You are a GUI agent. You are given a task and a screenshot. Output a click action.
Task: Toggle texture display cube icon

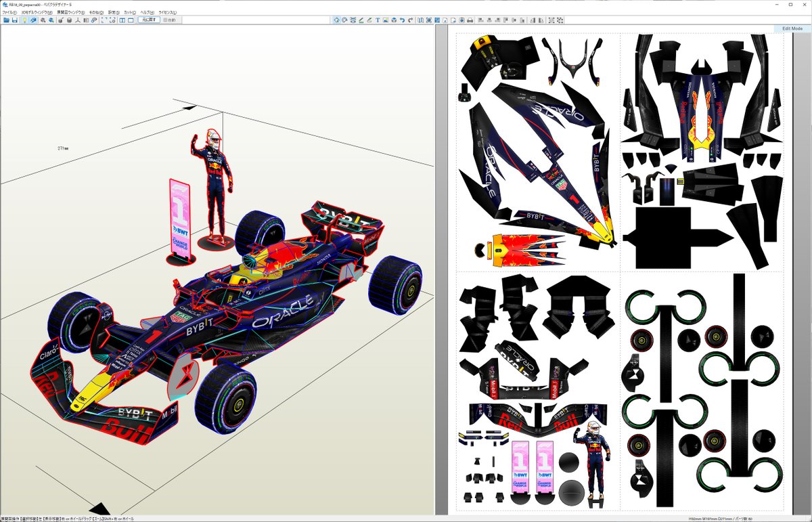pyautogui.click(x=33, y=20)
